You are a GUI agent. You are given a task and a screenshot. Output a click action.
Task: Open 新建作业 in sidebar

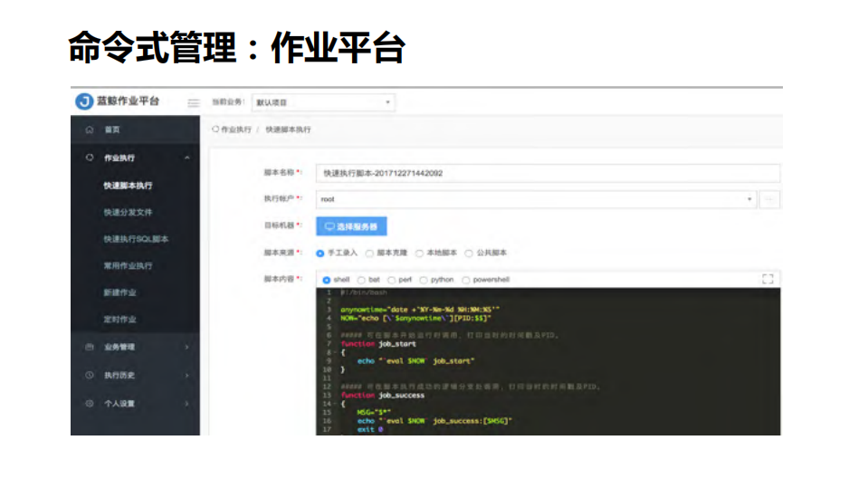(119, 292)
